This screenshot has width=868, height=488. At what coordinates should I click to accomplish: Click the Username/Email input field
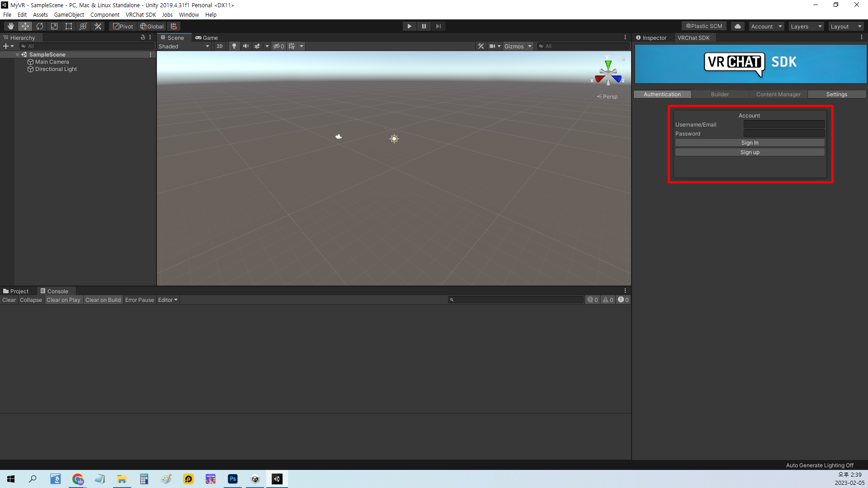[x=784, y=125]
